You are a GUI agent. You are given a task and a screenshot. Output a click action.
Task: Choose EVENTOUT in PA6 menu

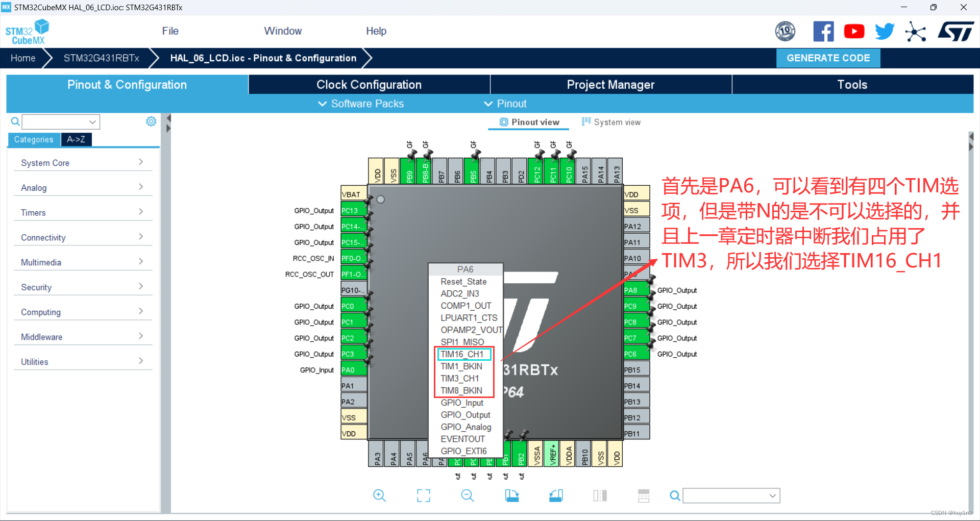tap(463, 439)
